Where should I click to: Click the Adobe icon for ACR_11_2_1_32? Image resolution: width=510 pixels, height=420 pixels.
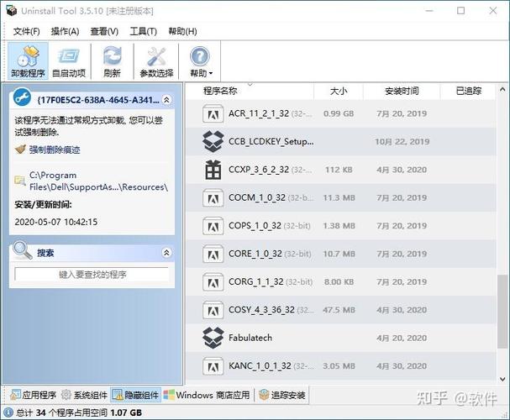coord(213,113)
